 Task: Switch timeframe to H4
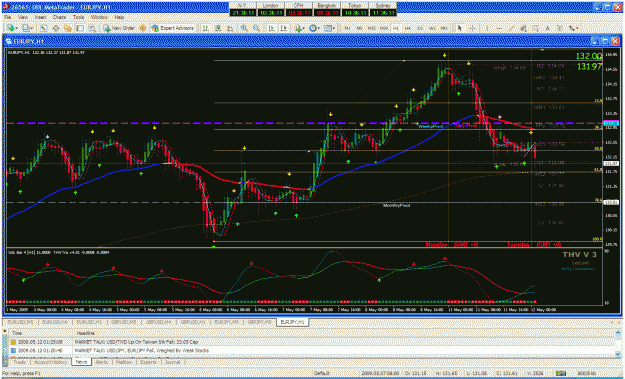408,28
